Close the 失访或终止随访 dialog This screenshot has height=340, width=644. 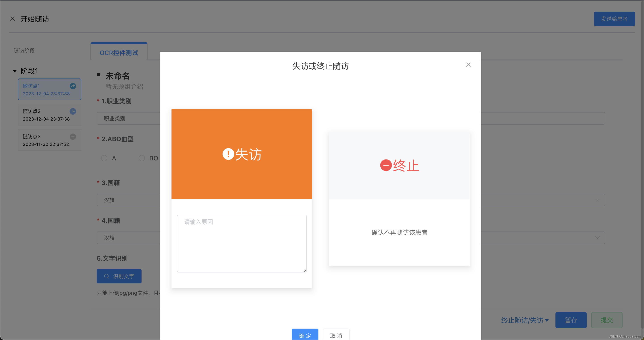pyautogui.click(x=468, y=65)
